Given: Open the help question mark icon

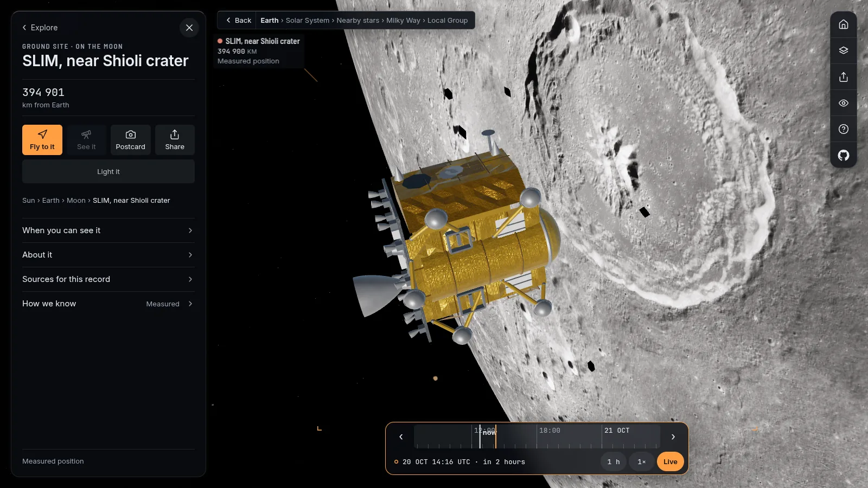Looking at the screenshot, I should click(844, 129).
